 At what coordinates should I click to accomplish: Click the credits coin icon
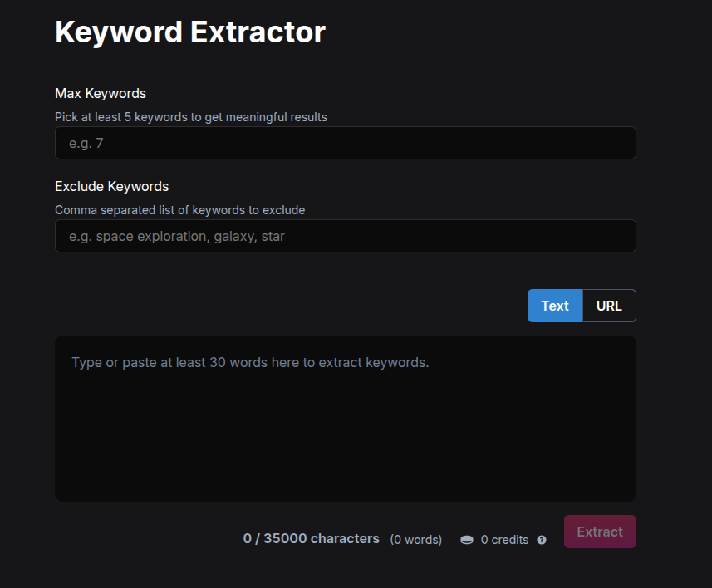467,540
